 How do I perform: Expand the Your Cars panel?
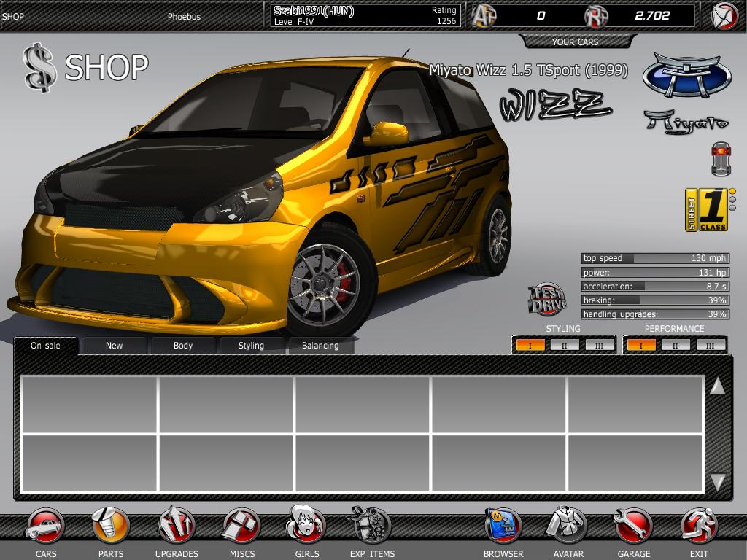(x=575, y=42)
